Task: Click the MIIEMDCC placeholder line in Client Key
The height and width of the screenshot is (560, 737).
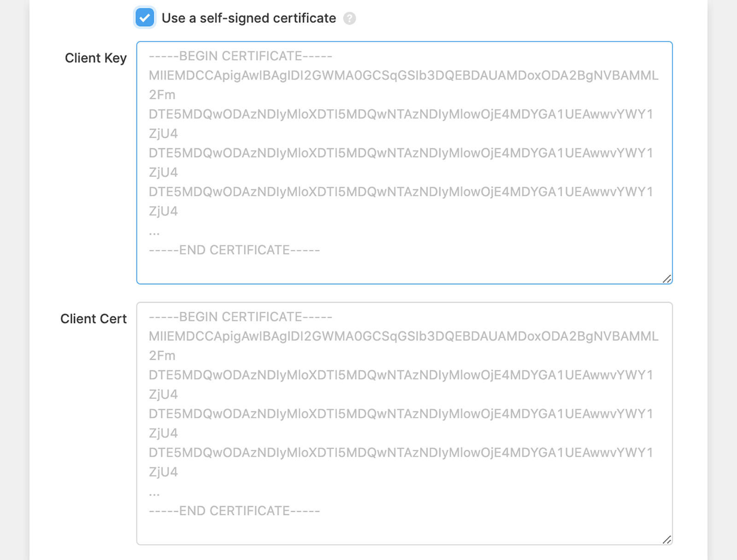Action: (x=404, y=76)
